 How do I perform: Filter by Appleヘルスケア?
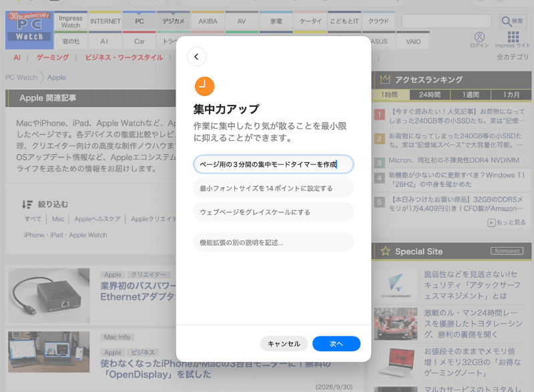[97, 219]
